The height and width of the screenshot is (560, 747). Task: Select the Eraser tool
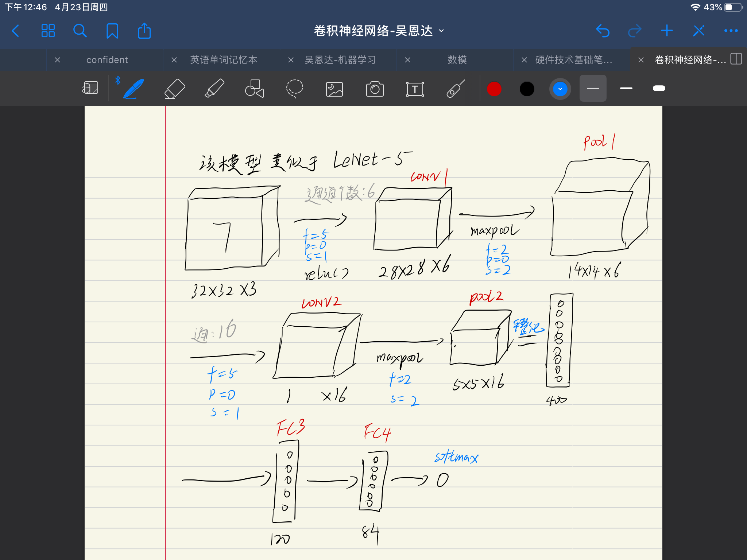coord(174,88)
